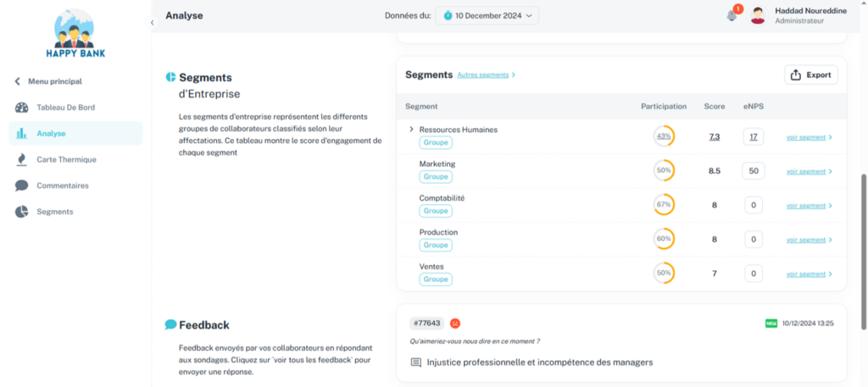The image size is (868, 387).
Task: Click the Commentaires speech bubble icon
Action: [21, 185]
